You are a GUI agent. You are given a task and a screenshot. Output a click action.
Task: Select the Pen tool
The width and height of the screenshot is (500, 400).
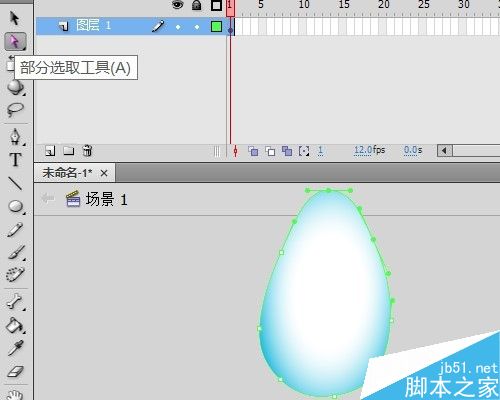15,137
